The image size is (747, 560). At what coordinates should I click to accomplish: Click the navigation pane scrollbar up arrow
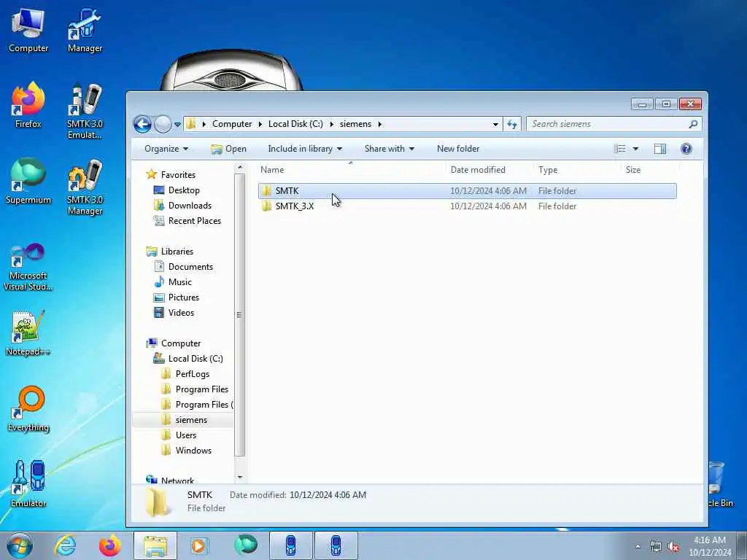239,168
